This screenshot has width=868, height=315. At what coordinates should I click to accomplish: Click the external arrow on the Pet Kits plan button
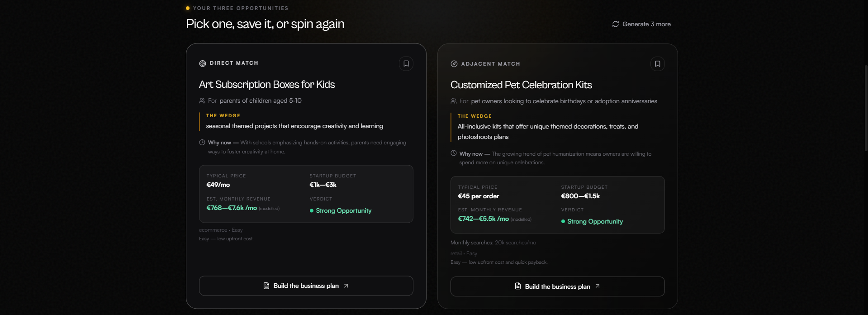coord(598,286)
